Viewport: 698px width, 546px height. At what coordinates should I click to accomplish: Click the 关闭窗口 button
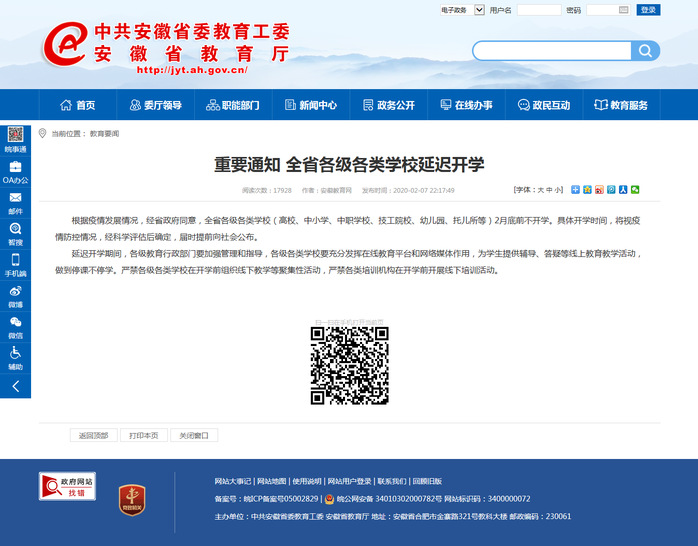click(x=194, y=435)
